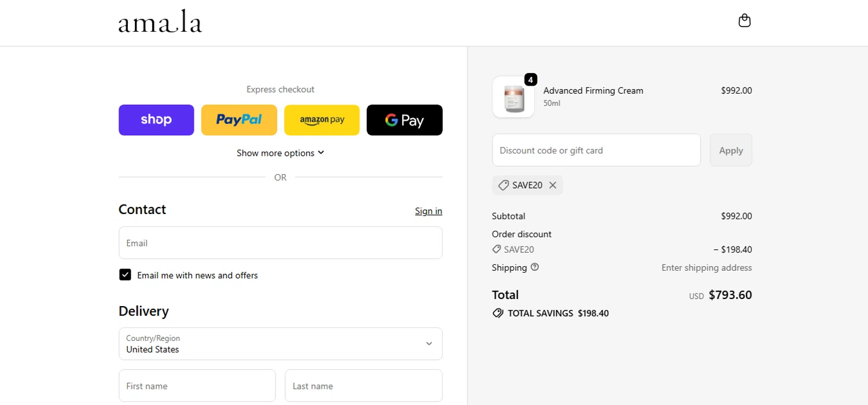Click the shipping help question mark icon
Image resolution: width=868 pixels, height=405 pixels.
tap(535, 267)
